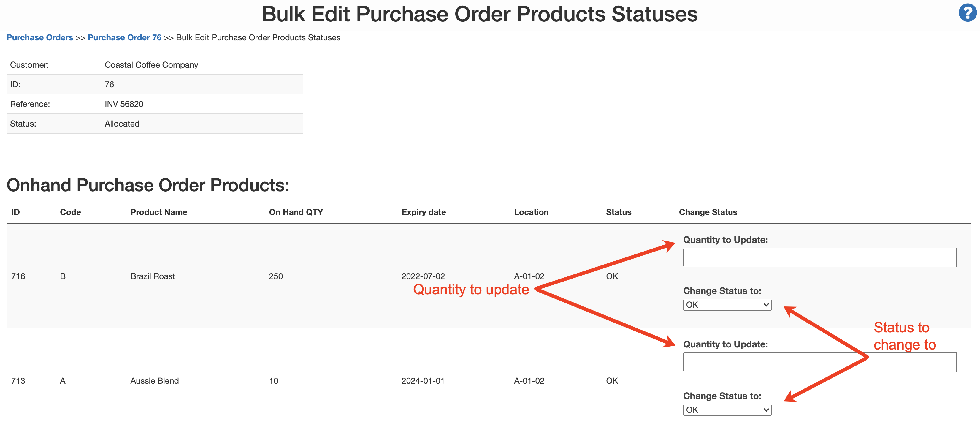Click the On Hand QTY column header
The width and height of the screenshot is (980, 430).
[296, 212]
